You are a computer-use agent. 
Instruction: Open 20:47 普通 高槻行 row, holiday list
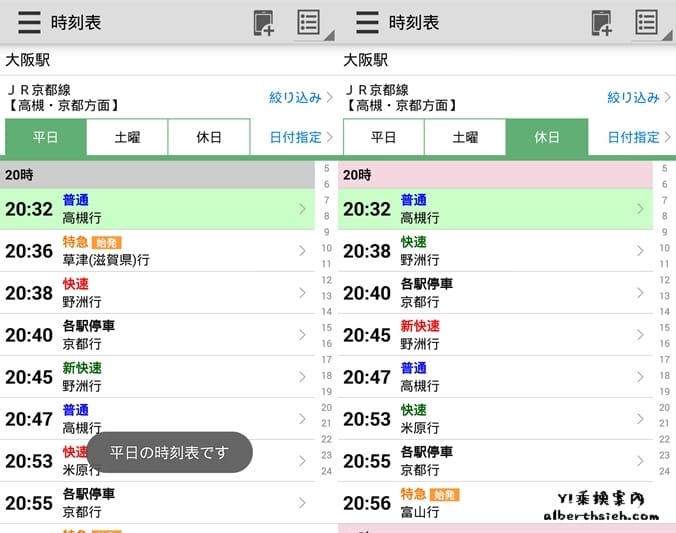click(x=495, y=377)
